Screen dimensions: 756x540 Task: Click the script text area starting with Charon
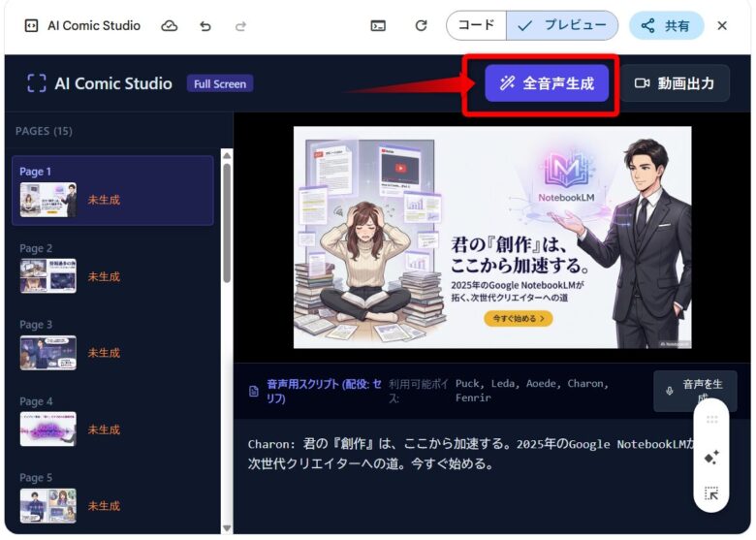click(x=465, y=454)
